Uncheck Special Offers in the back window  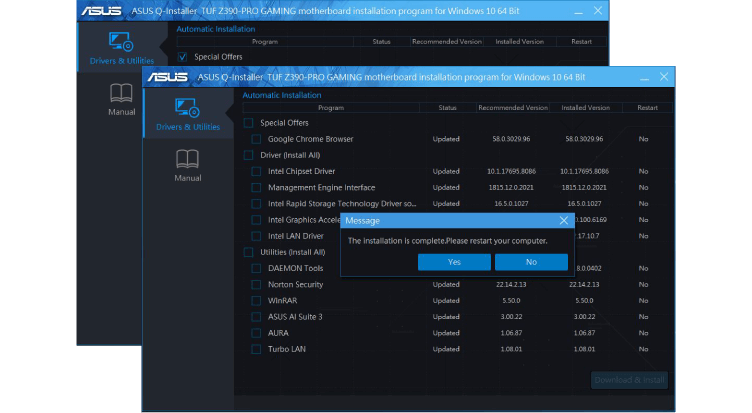click(x=182, y=57)
